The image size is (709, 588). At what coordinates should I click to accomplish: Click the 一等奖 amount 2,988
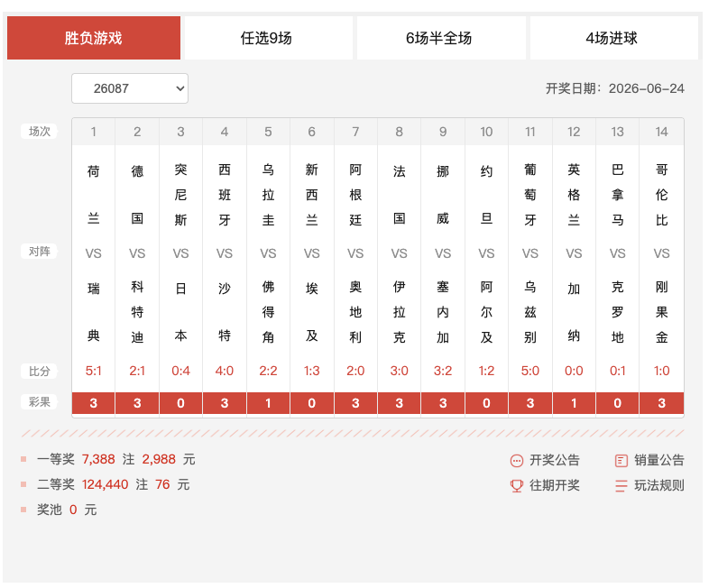coord(159,460)
